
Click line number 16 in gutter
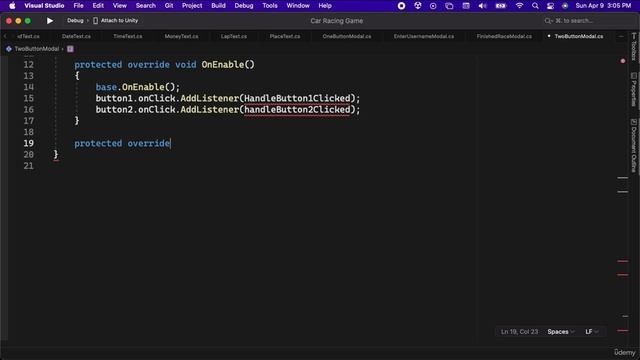coord(29,109)
